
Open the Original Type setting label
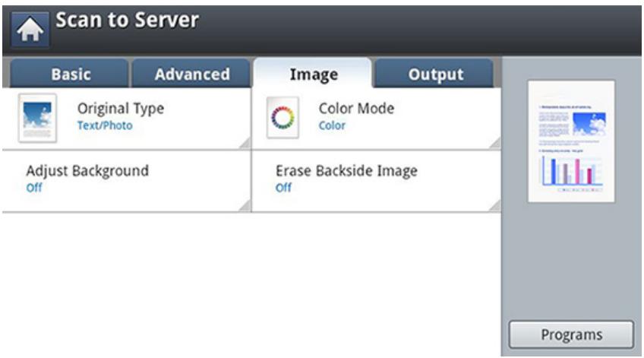coord(121,109)
